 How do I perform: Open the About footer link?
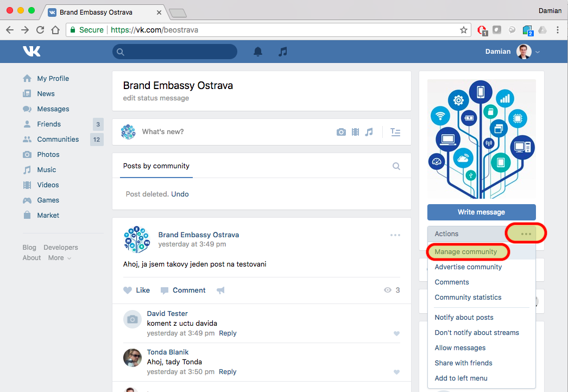click(31, 258)
